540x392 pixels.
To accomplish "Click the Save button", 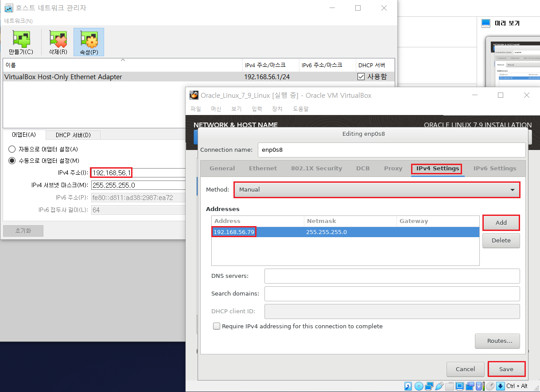I will click(x=506, y=369).
